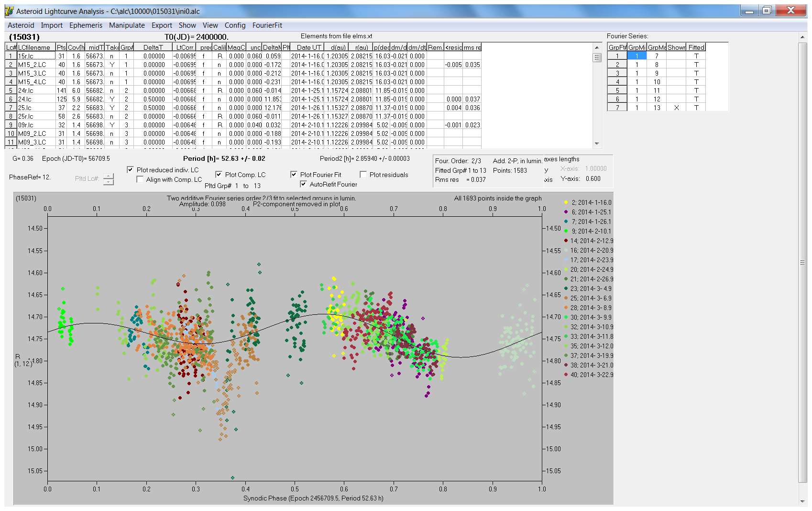Toggle AutoRefit Fourier checkbox
The image size is (812, 511).
tap(303, 184)
